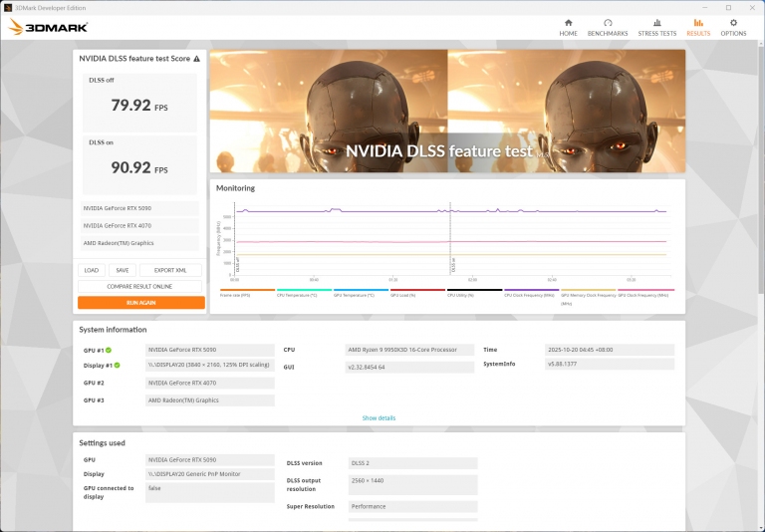
Task: Toggle GPU Load (%) series in chart
Action: tap(403, 294)
